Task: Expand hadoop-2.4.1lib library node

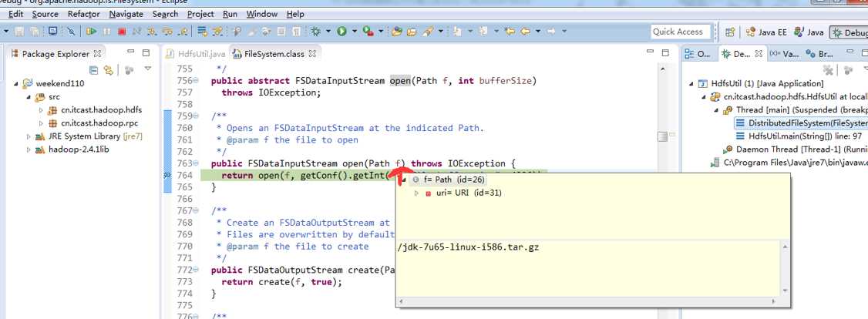Action: 29,149
